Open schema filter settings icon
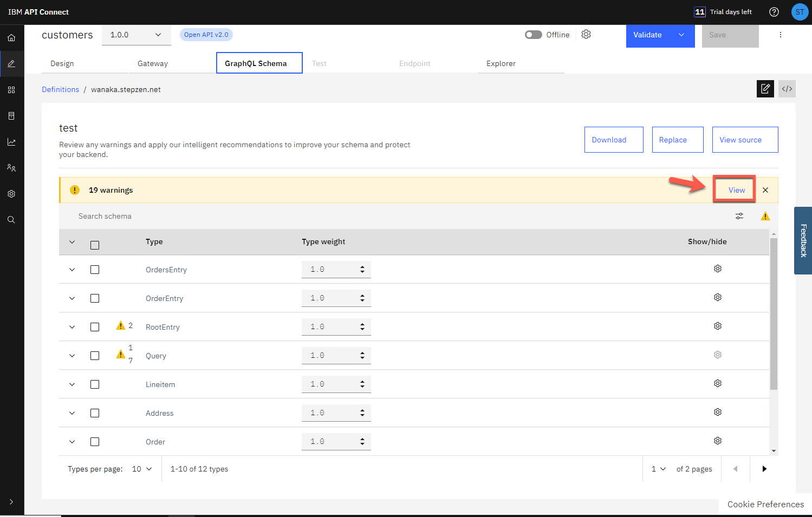The height and width of the screenshot is (517, 812). [x=739, y=216]
